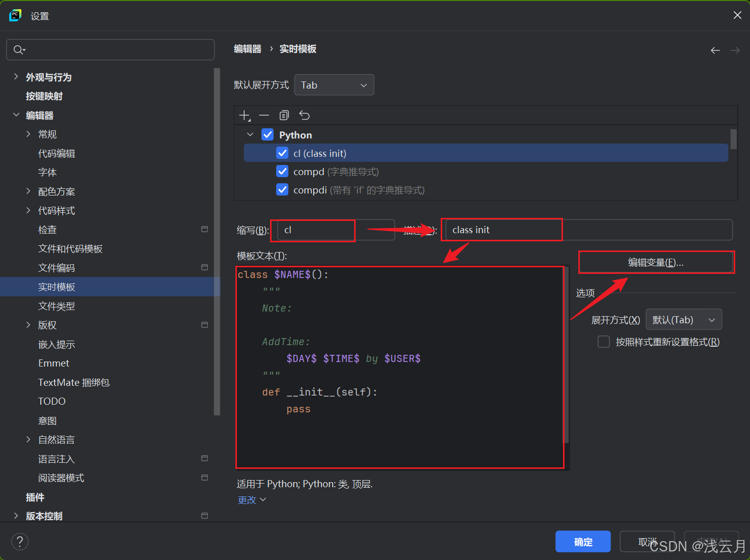Image resolution: width=750 pixels, height=560 pixels.
Task: Expand the 常规 tree node
Action: [x=29, y=134]
